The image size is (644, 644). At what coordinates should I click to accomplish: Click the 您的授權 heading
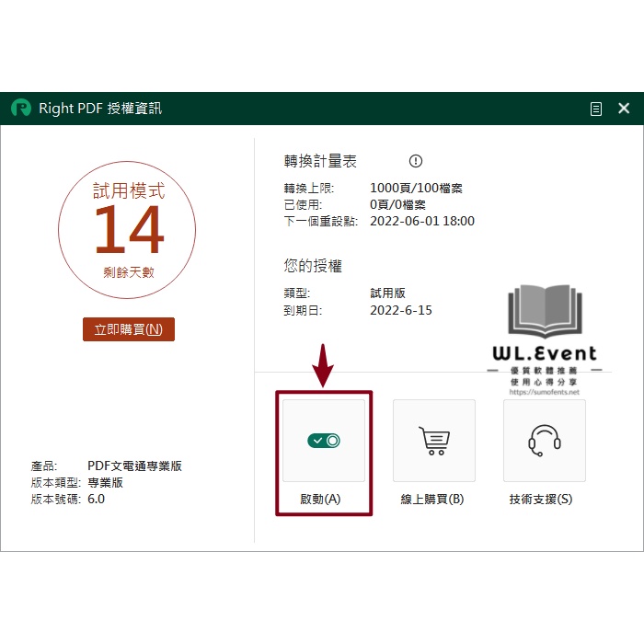coord(313,266)
